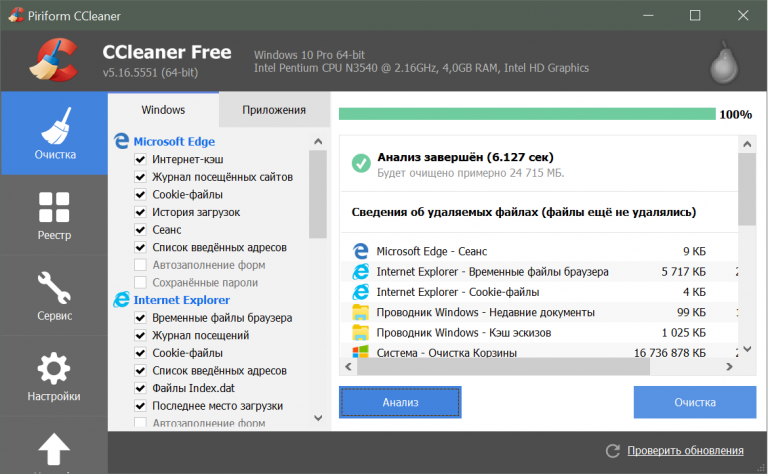Select the Windows tab
Image resolution: width=768 pixels, height=474 pixels.
click(163, 110)
